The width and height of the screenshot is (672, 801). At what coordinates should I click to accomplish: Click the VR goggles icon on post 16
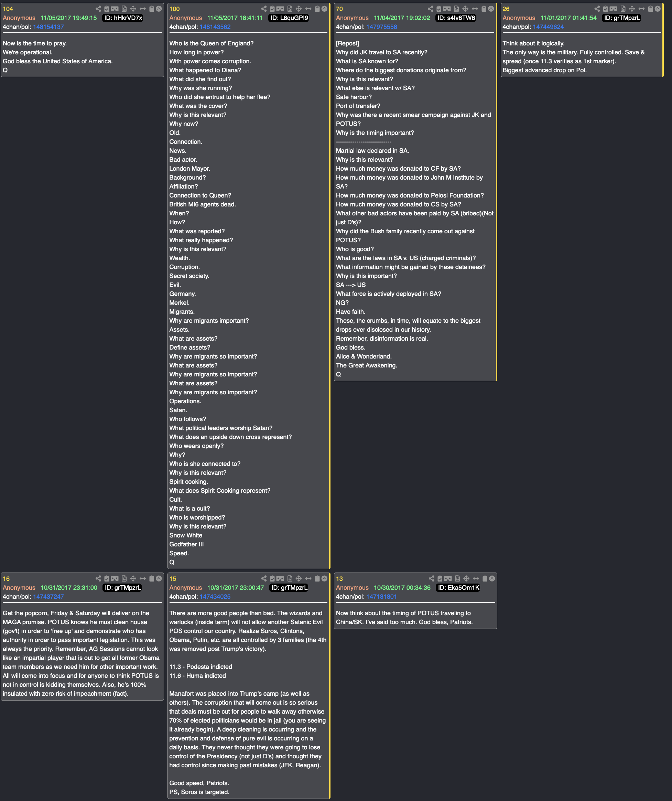pyautogui.click(x=115, y=579)
